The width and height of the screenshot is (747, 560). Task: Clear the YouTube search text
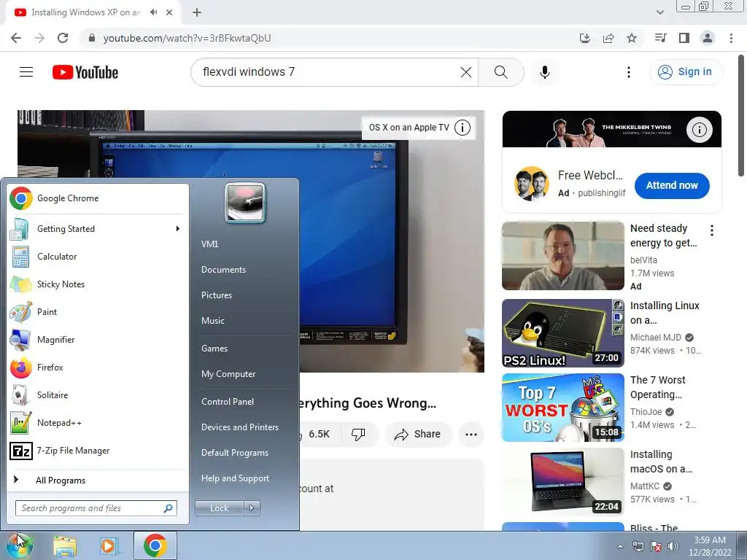pos(466,72)
